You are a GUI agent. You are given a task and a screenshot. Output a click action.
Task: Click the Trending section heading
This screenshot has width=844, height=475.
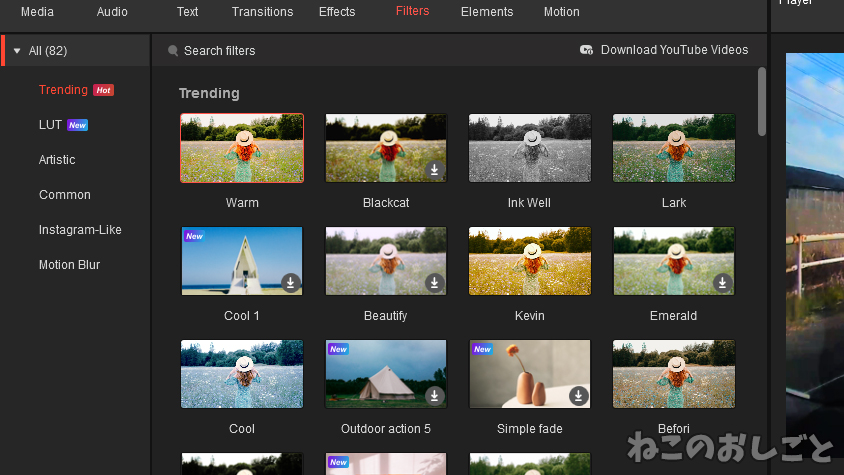pyautogui.click(x=209, y=94)
